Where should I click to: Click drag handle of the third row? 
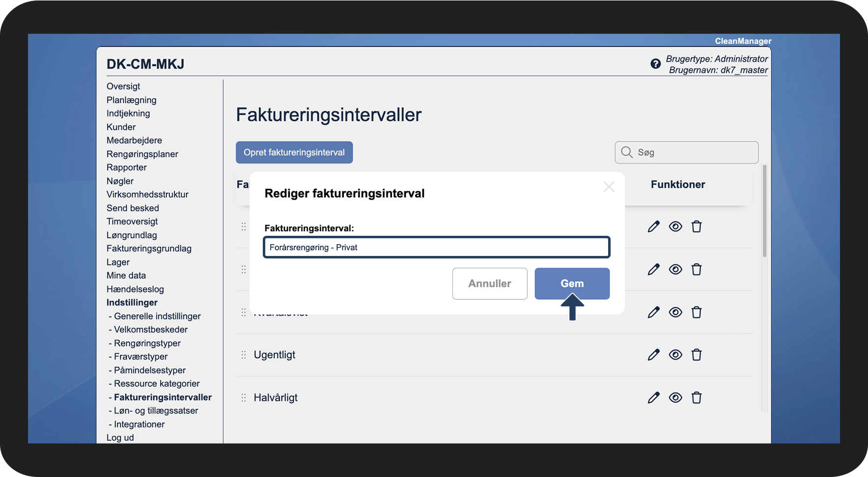[x=244, y=312]
